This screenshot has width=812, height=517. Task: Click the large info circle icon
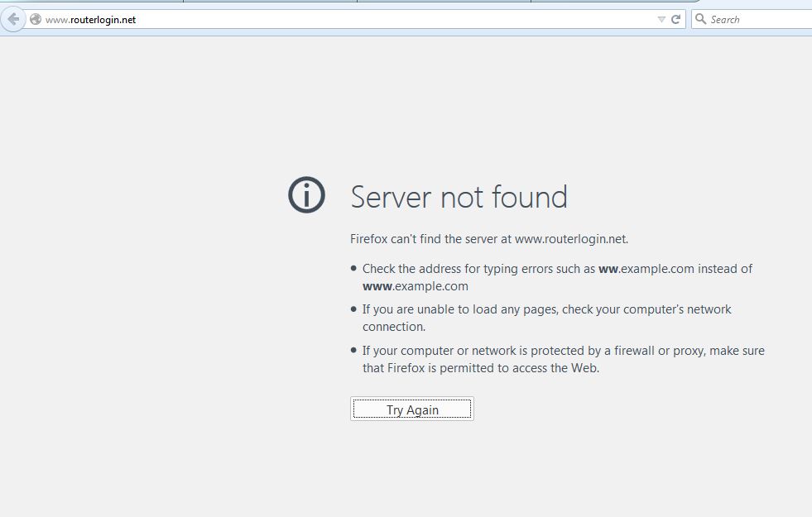tap(306, 196)
